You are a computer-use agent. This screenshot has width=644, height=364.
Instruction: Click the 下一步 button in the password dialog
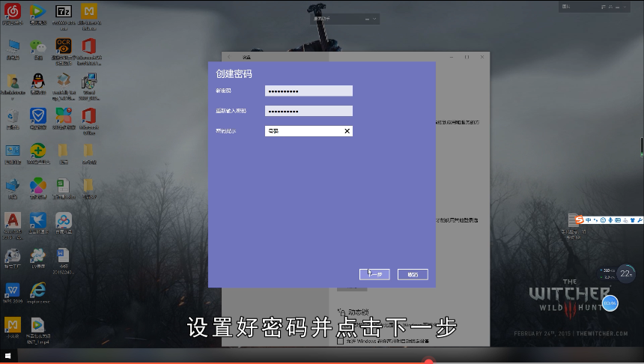(x=374, y=274)
